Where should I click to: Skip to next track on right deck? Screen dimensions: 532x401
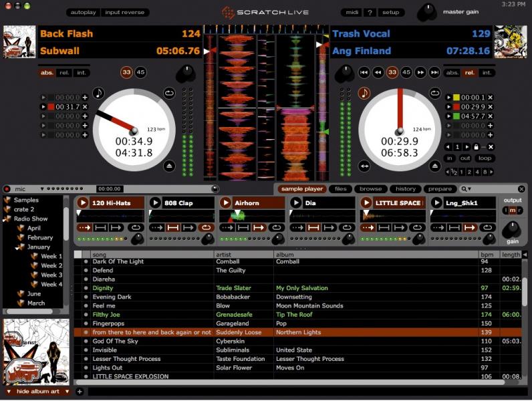point(435,73)
